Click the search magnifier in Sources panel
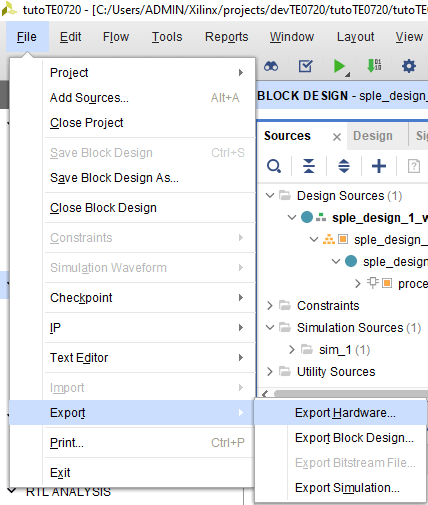Screen dimensions: 428x505 point(274,166)
